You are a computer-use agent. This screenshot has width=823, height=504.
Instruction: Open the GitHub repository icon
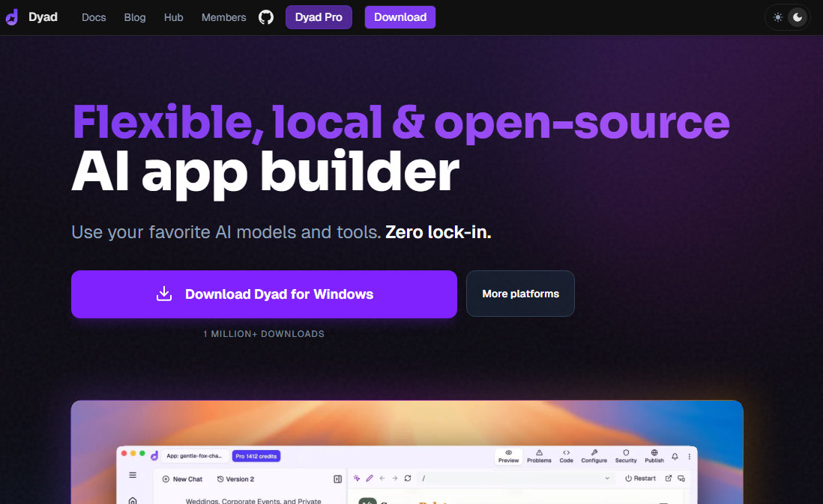(266, 17)
